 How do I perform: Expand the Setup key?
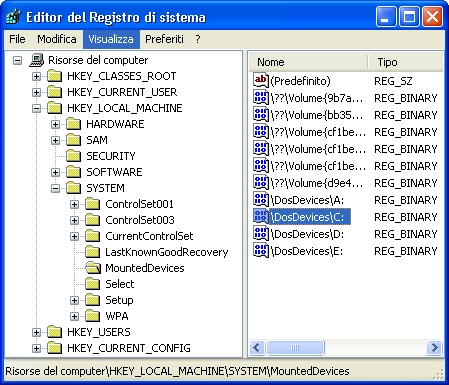click(74, 300)
